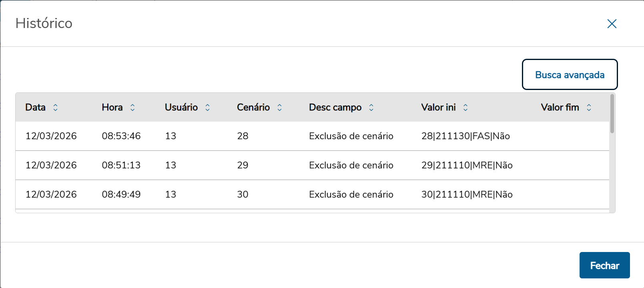
Task: Toggle ascending order on Data header
Action: pos(56,107)
